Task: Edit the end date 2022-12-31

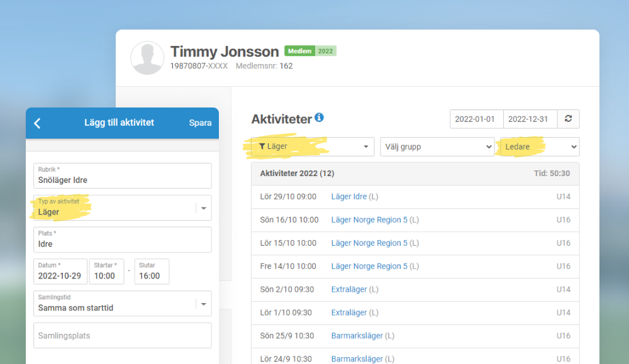Action: 530,119
